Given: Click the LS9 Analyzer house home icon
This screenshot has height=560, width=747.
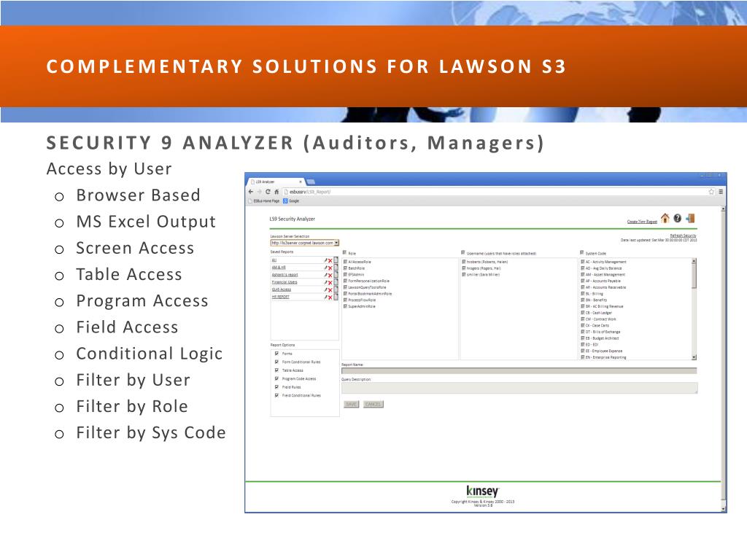Looking at the screenshot, I should (x=665, y=218).
